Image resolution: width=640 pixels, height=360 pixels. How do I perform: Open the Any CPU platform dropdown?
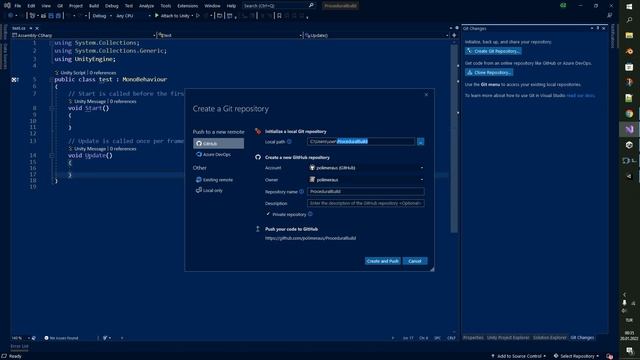pos(133,16)
